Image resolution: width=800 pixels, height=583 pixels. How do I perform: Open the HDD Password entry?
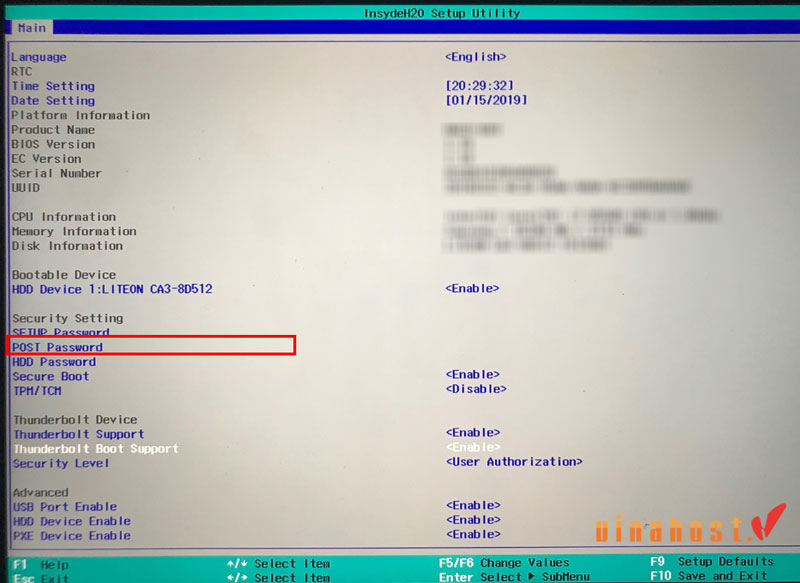[54, 362]
